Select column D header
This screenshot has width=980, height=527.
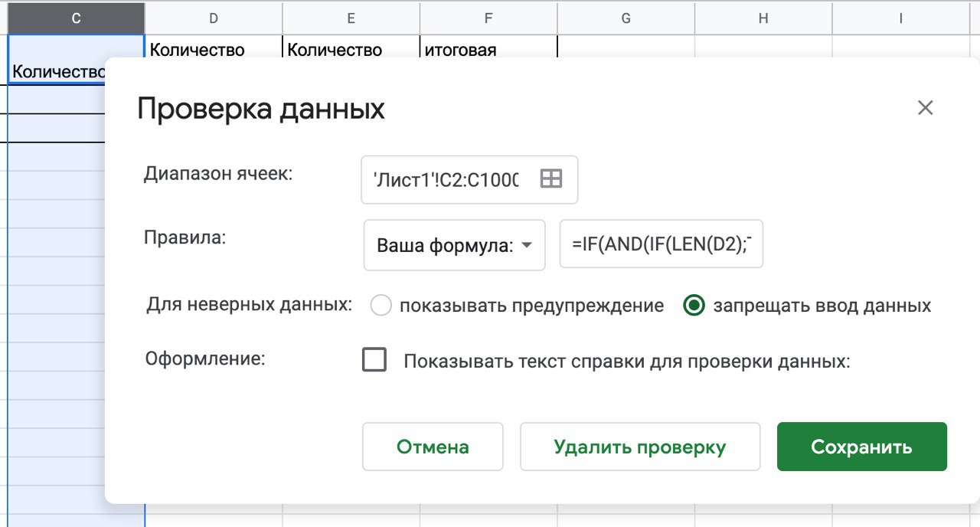213,18
